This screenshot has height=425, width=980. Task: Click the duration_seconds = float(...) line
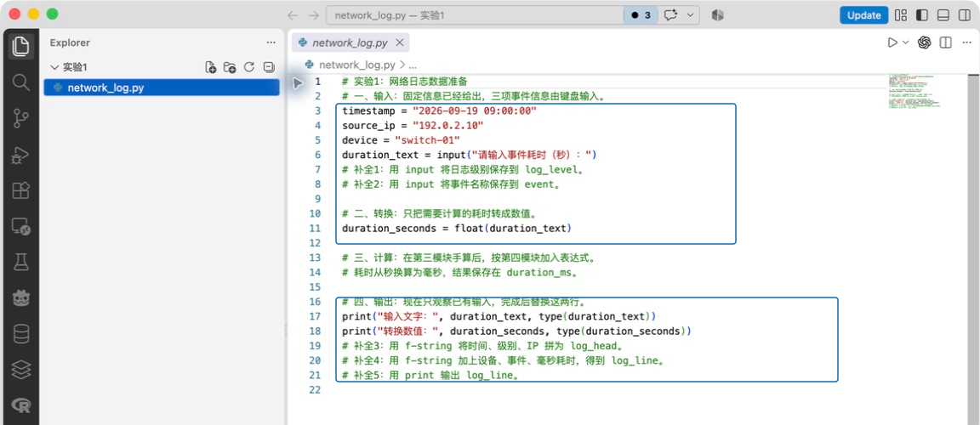tap(458, 229)
